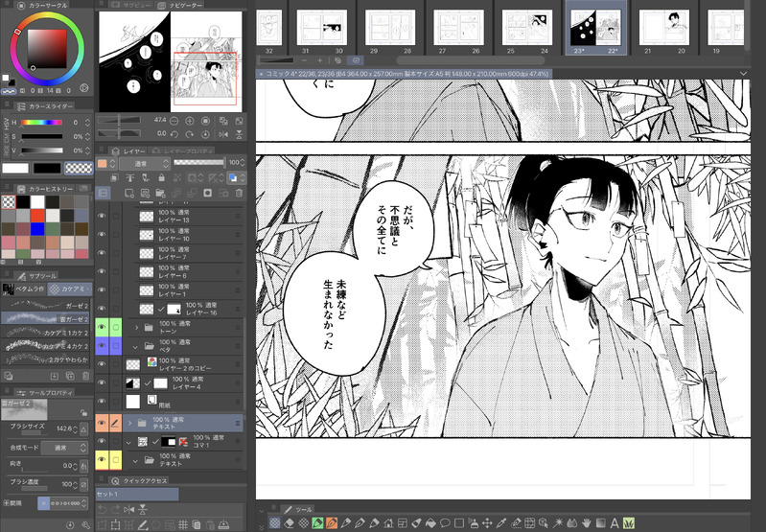Open the カラーヒストリー tab

coord(45,189)
